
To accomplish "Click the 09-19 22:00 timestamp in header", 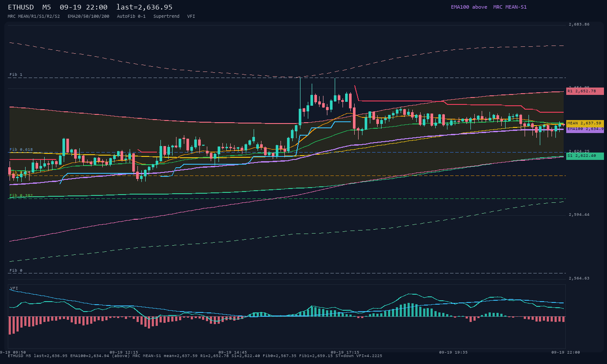I will click(84, 7).
